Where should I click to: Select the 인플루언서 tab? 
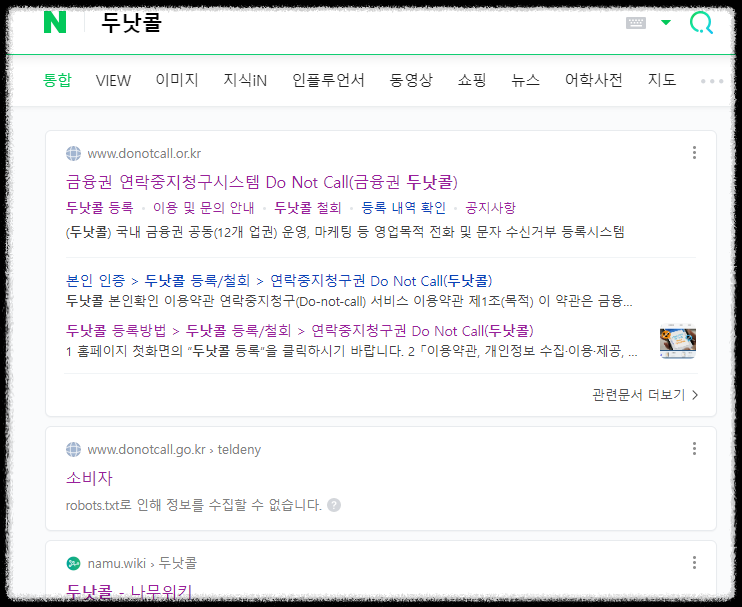pyautogui.click(x=328, y=80)
